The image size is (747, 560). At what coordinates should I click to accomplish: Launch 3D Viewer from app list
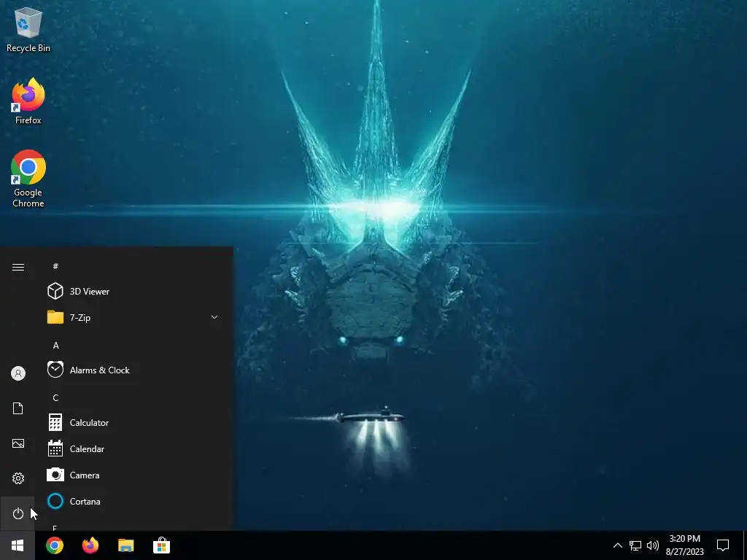click(134, 291)
